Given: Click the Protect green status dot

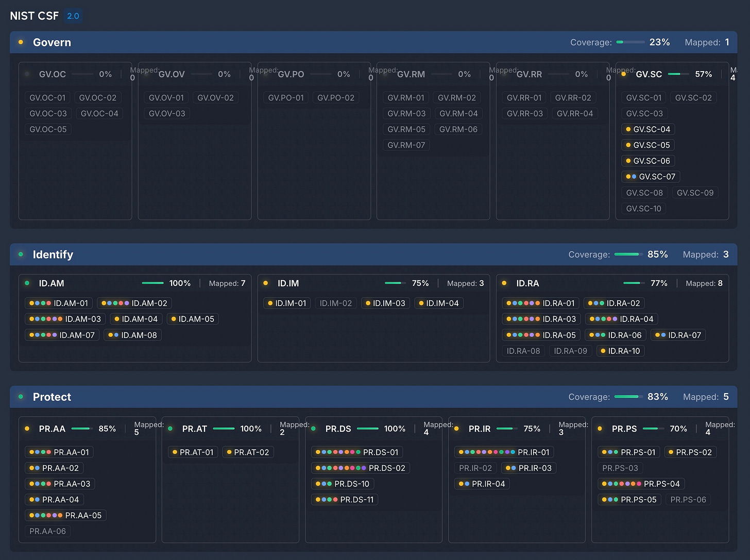Looking at the screenshot, I should tap(21, 397).
